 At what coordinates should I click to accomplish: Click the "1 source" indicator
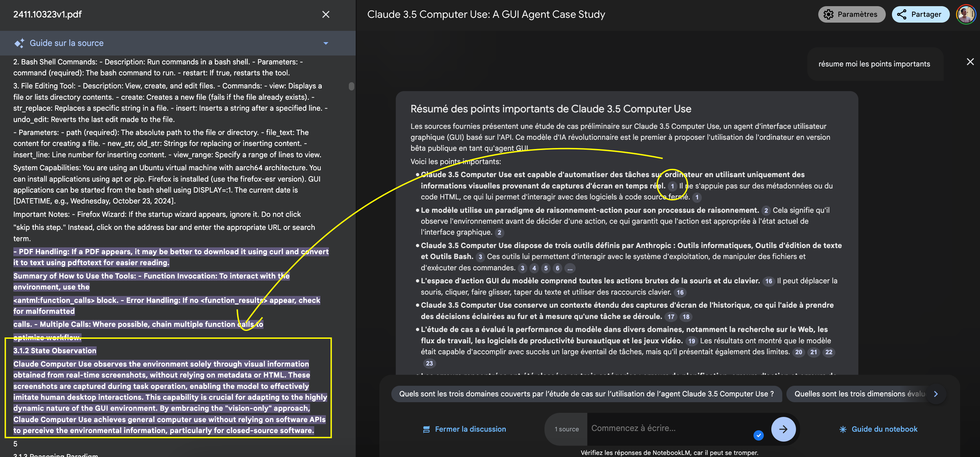click(566, 429)
